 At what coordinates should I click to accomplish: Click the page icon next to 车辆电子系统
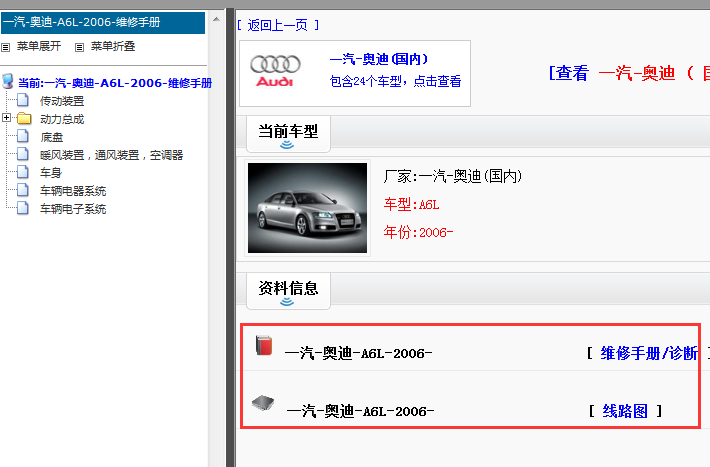pyautogui.click(x=23, y=208)
